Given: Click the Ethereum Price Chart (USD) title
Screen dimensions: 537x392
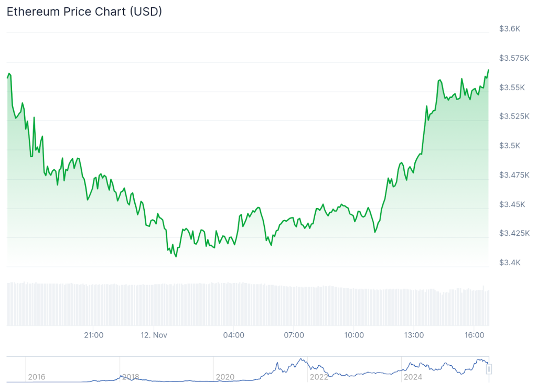Looking at the screenshot, I should (x=84, y=12).
